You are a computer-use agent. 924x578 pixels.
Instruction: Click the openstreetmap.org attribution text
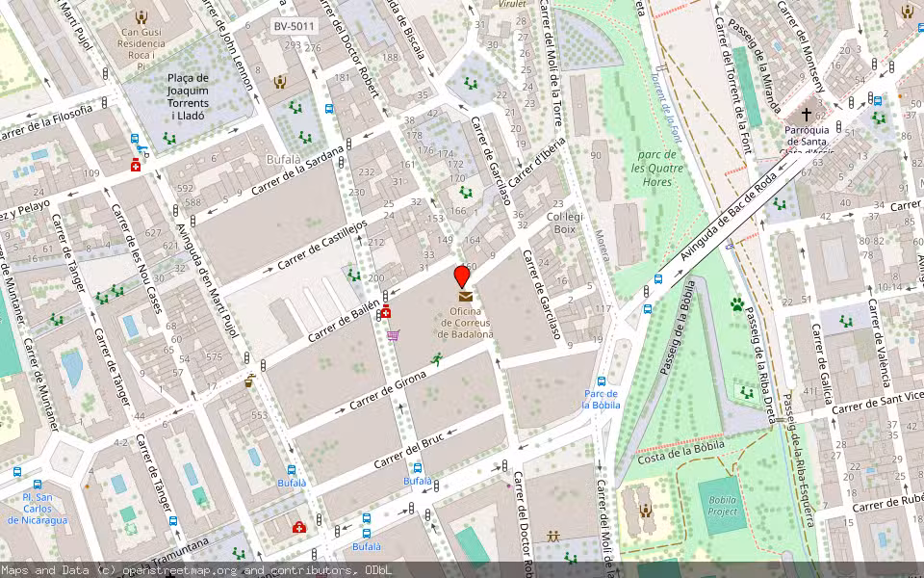(x=180, y=570)
